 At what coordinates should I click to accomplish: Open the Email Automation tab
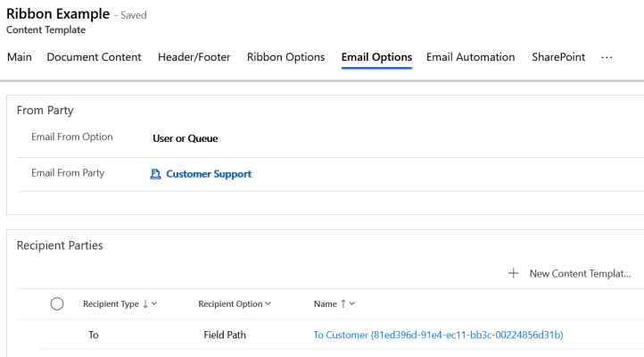click(470, 57)
